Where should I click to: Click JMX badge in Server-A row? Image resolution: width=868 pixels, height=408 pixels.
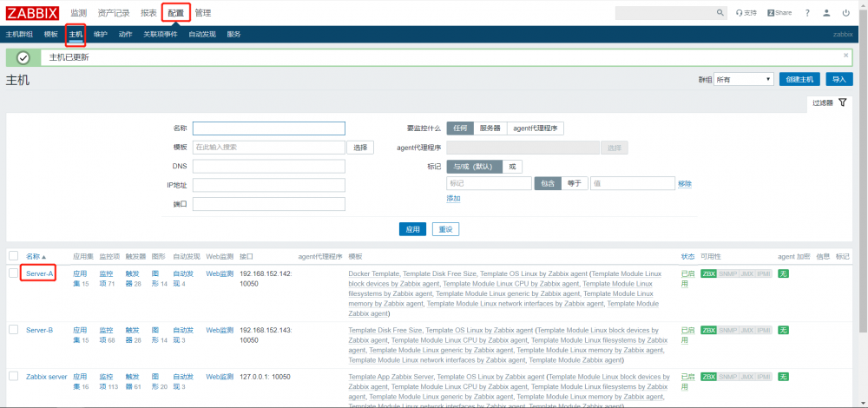coord(746,273)
